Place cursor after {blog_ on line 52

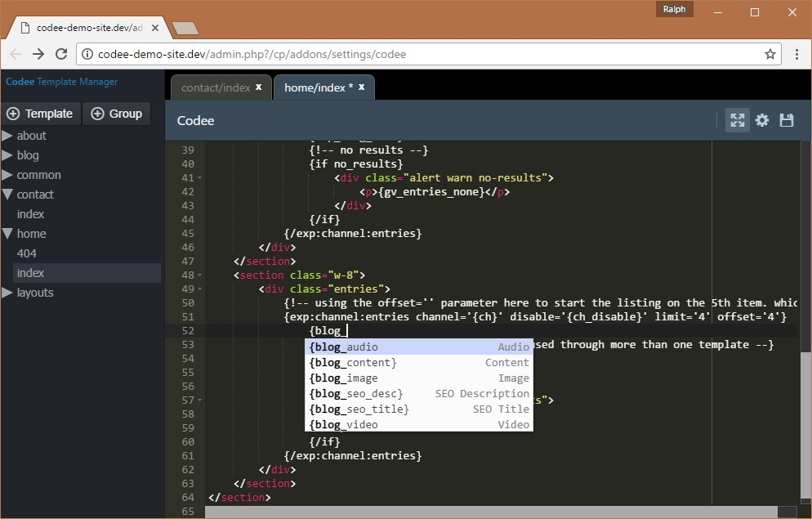coord(347,331)
